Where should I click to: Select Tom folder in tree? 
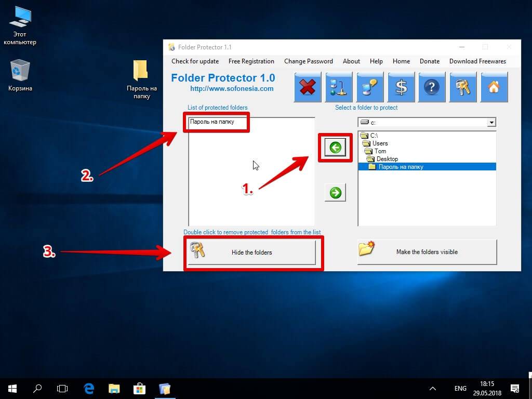[375, 151]
